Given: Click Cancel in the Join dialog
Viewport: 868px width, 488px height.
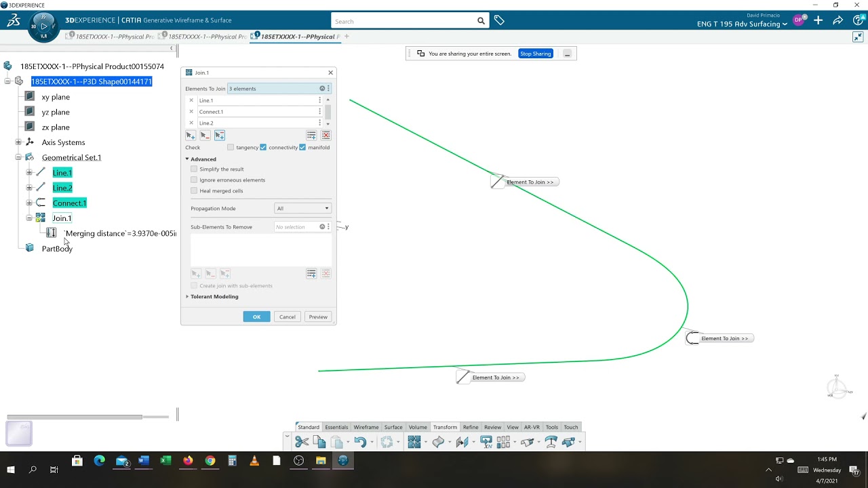Looking at the screenshot, I should pyautogui.click(x=288, y=317).
